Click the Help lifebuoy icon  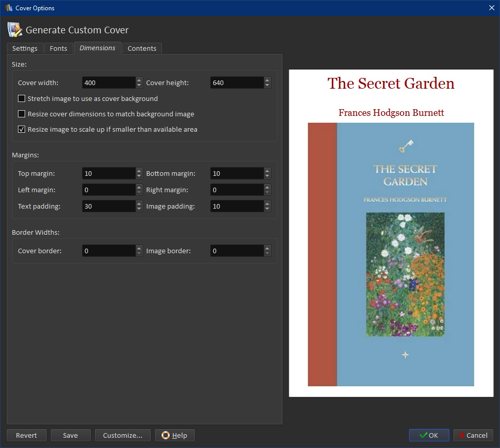165,435
